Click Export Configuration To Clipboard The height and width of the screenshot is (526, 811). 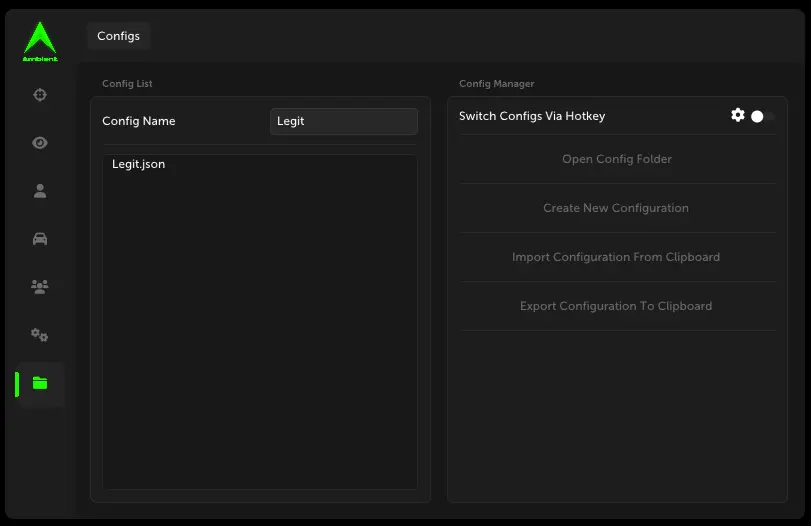point(616,306)
